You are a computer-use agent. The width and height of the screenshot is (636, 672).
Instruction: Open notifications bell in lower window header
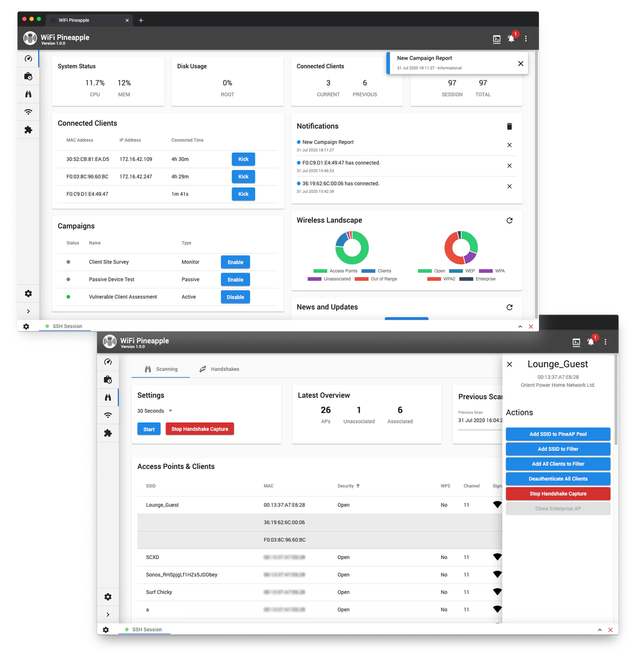pos(591,342)
